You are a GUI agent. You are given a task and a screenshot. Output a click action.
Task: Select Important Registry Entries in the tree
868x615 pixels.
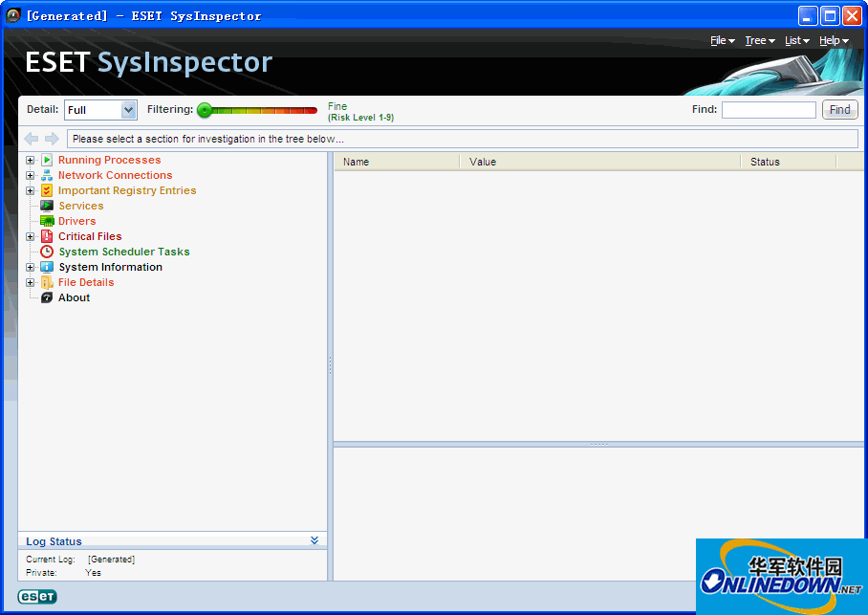click(127, 190)
